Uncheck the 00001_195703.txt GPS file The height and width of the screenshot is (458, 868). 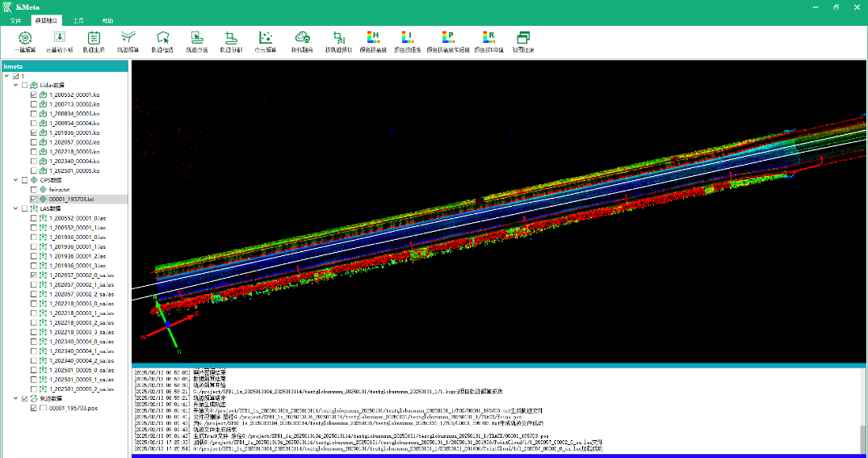[x=33, y=200]
